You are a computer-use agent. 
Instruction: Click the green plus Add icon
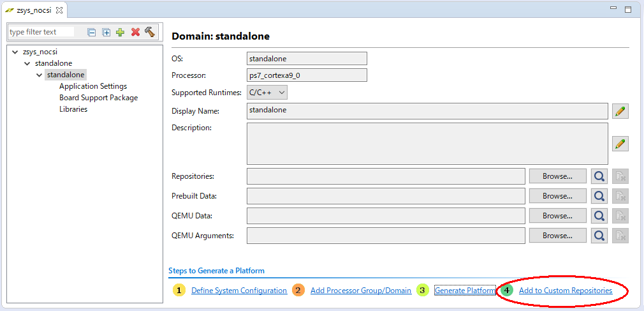(121, 32)
